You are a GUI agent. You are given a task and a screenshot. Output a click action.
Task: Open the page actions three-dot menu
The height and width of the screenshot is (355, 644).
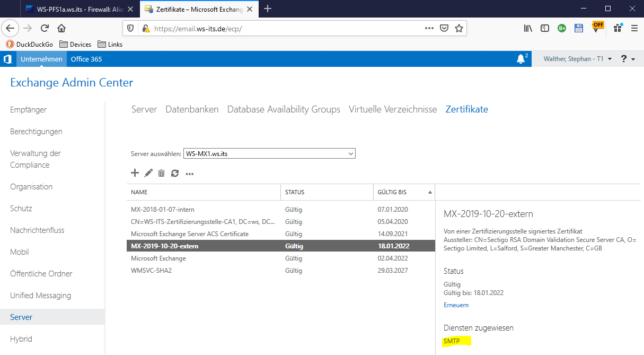tap(429, 28)
